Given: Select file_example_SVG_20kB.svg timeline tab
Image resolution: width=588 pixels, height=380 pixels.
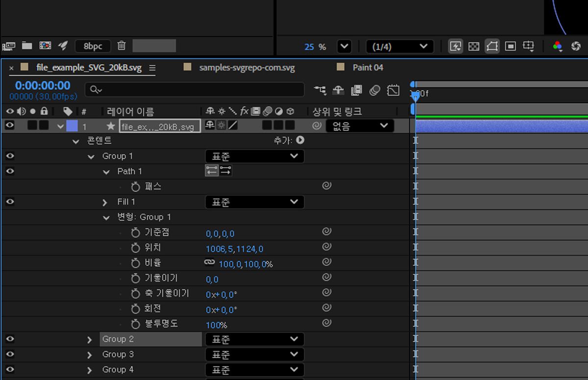Looking at the screenshot, I should click(89, 68).
